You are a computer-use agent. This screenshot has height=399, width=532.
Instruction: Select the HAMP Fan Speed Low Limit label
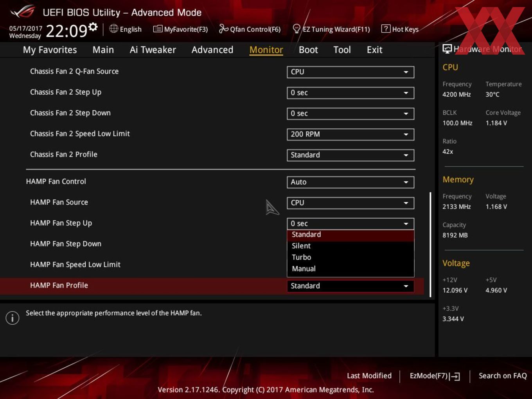point(75,265)
